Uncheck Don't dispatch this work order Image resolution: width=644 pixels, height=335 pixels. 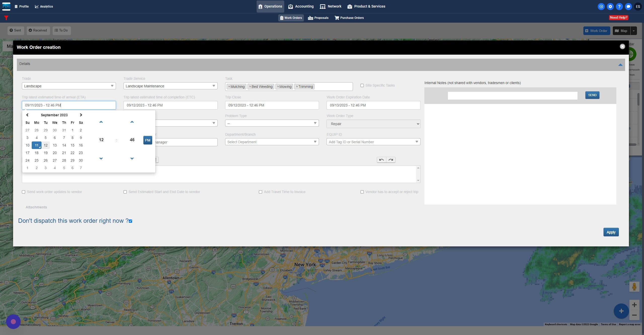coord(130,221)
